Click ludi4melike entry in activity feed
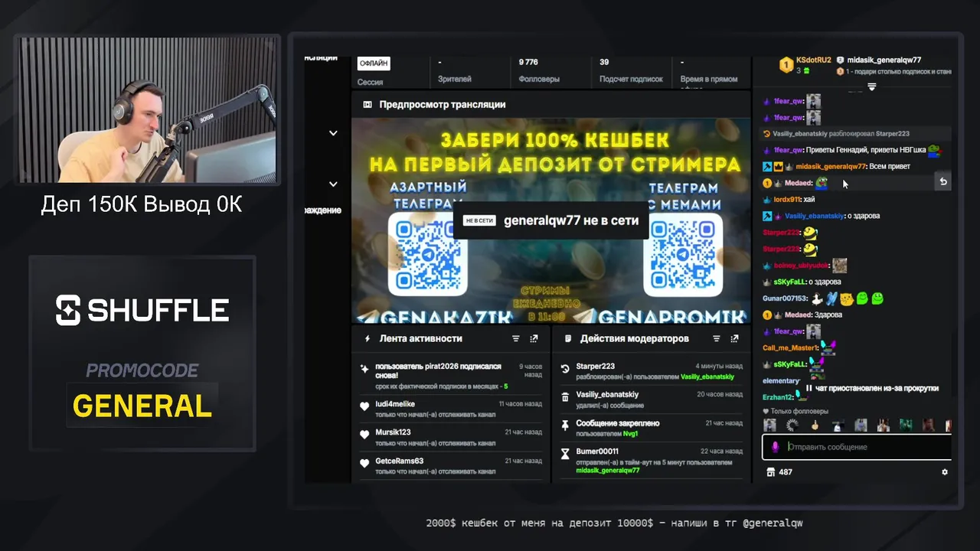The width and height of the screenshot is (980, 551). click(x=451, y=409)
